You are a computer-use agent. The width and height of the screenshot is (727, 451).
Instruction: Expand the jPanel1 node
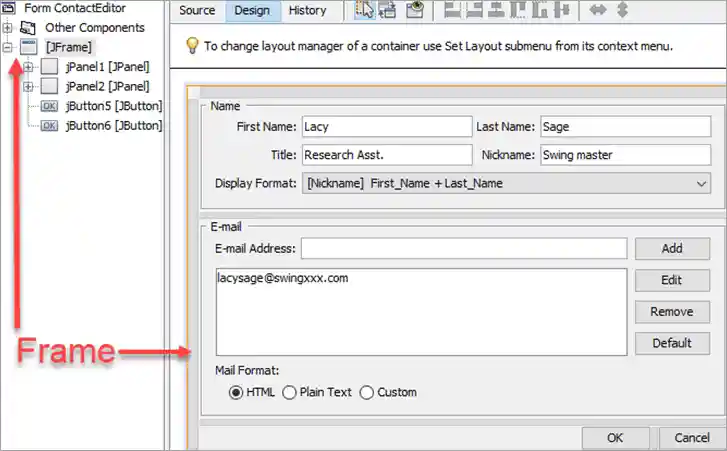(28, 67)
